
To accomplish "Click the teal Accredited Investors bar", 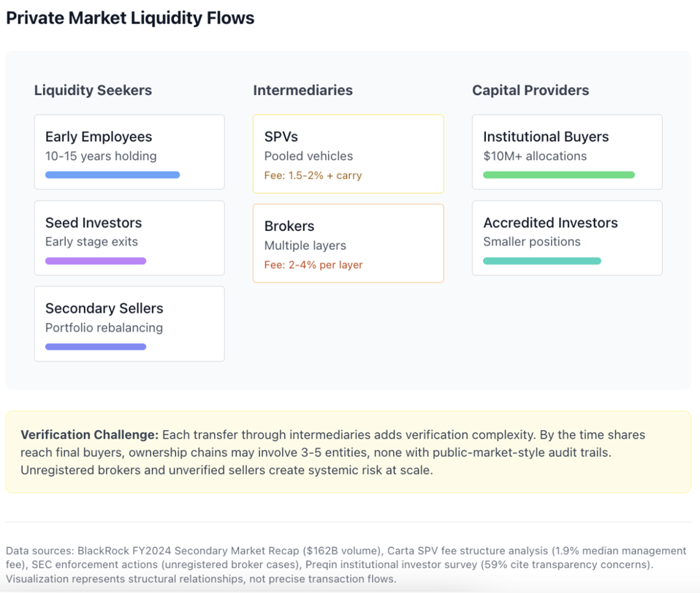I will pos(542,261).
